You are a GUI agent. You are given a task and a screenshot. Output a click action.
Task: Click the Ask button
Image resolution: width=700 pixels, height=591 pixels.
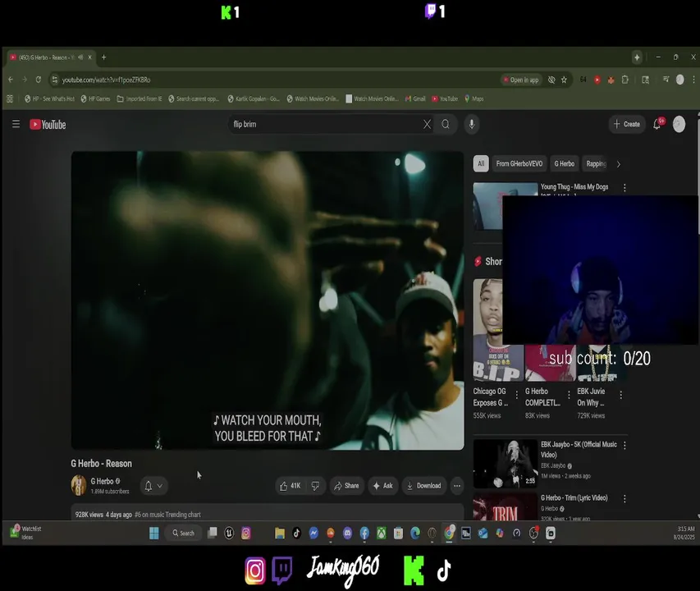tap(383, 486)
